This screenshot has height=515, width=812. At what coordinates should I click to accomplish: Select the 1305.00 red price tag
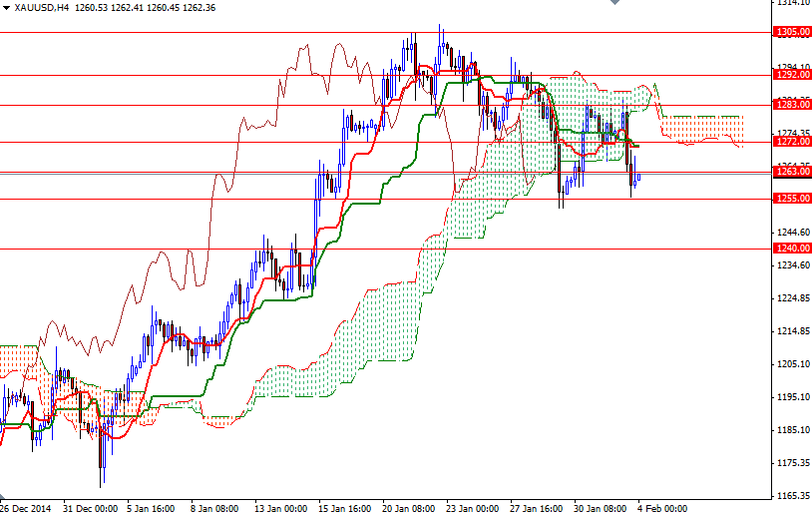[x=792, y=32]
